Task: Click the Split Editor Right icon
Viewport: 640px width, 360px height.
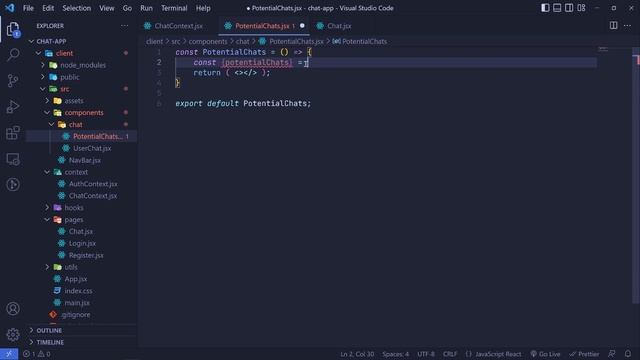Action: [613, 25]
